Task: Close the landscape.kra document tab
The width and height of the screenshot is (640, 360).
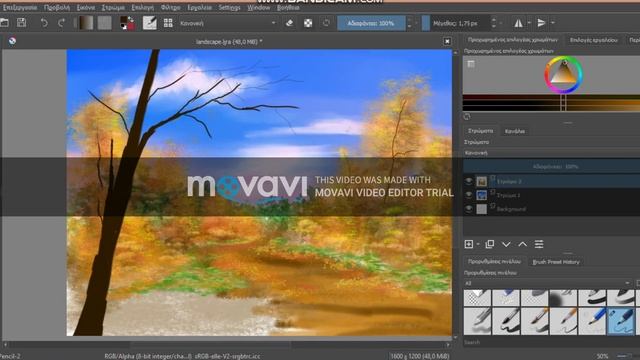Action: pos(447,41)
